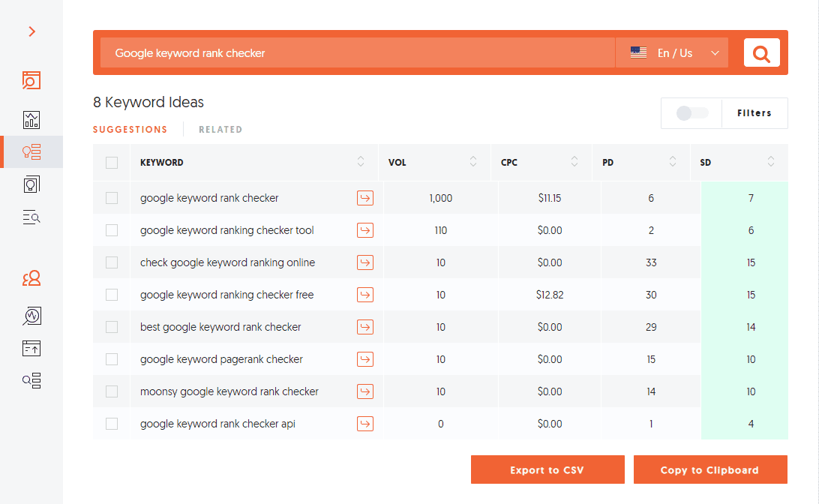Sort by the VOL column arrows
The image size is (819, 504).
click(473, 161)
